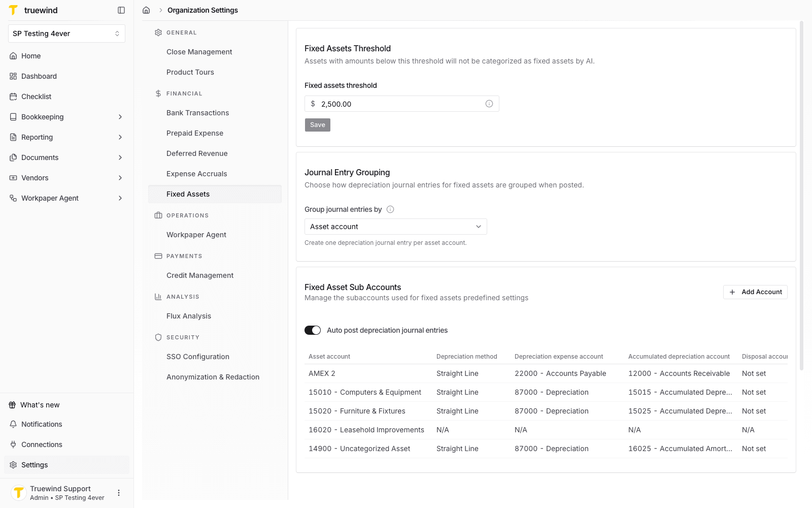This screenshot has height=508, width=812.
Task: Click the Financial dollar icon
Action: 158,93
